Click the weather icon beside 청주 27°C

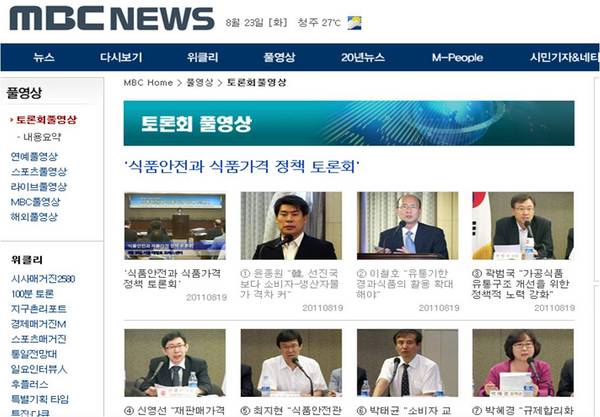[x=354, y=23]
